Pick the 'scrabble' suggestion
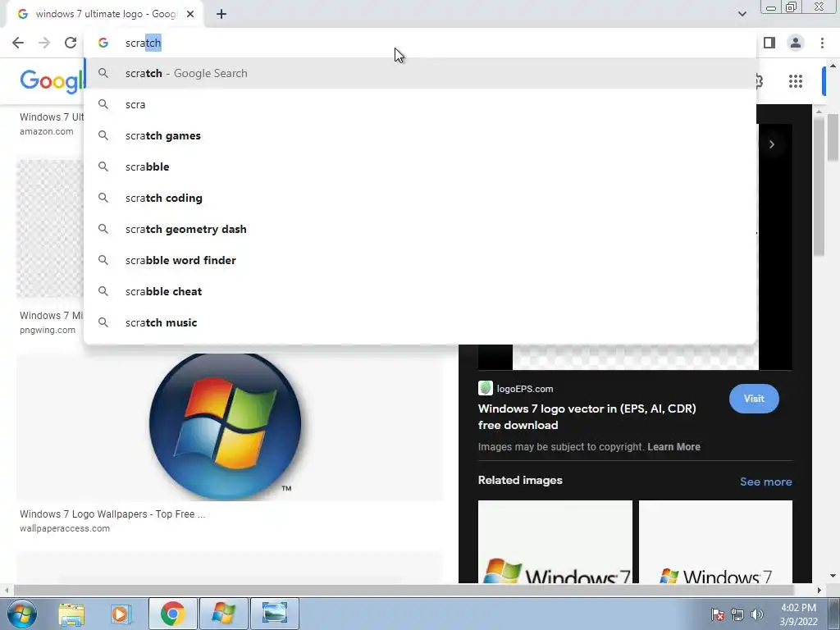Screen dimensions: 840x630 [x=420, y=167]
